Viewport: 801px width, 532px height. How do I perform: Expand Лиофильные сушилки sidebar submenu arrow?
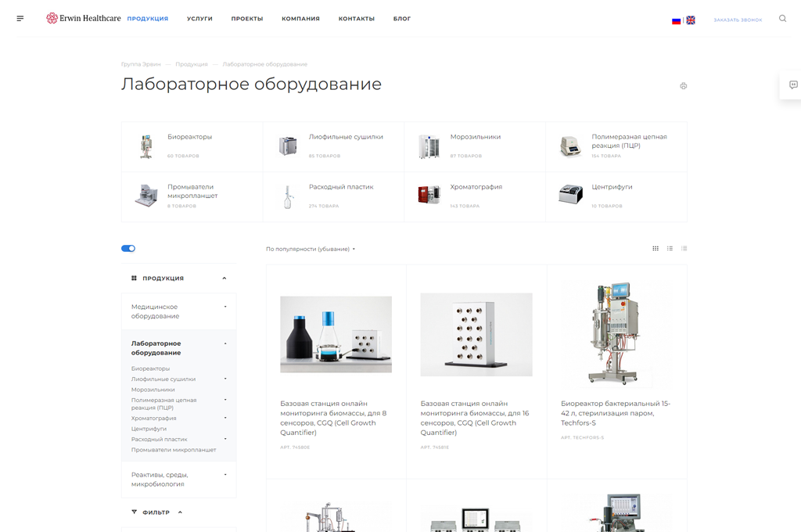[225, 379]
